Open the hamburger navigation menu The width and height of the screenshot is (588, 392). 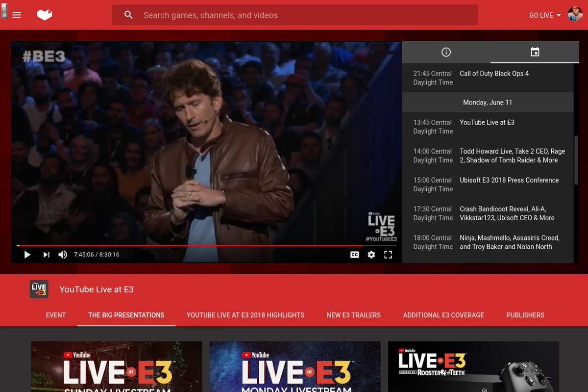coord(17,15)
